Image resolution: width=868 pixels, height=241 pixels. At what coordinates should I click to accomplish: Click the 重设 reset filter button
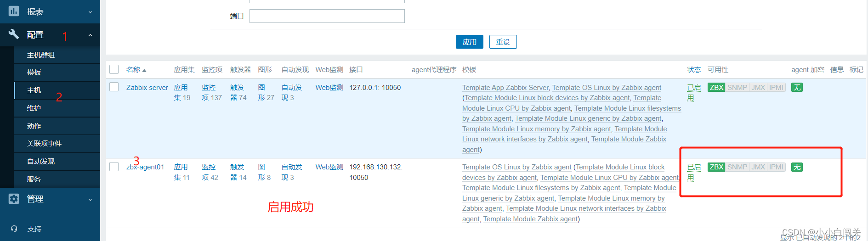tap(503, 42)
